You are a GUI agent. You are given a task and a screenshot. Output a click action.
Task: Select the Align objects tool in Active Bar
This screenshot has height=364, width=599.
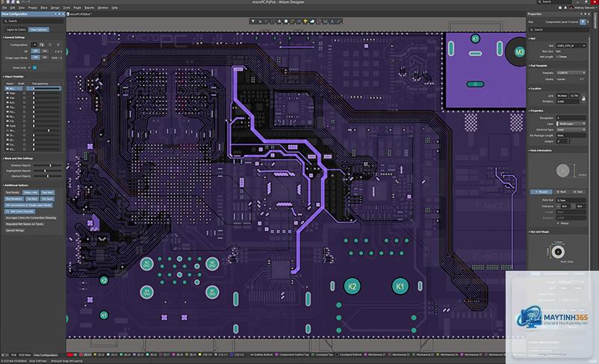click(x=279, y=21)
